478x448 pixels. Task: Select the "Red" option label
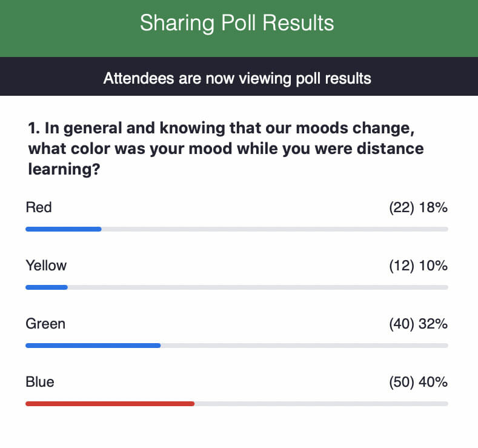click(x=39, y=208)
